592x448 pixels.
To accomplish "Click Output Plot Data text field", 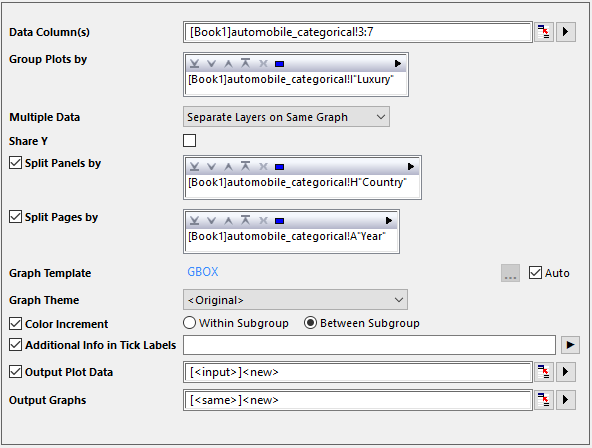I will pyautogui.click(x=358, y=372).
